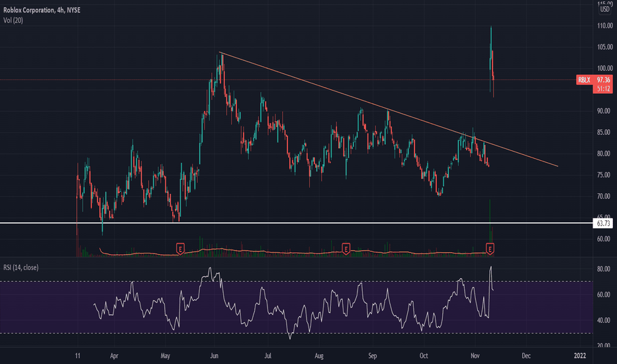Click the 11 date label on time axis
The height and width of the screenshot is (364, 617).
tap(77, 356)
